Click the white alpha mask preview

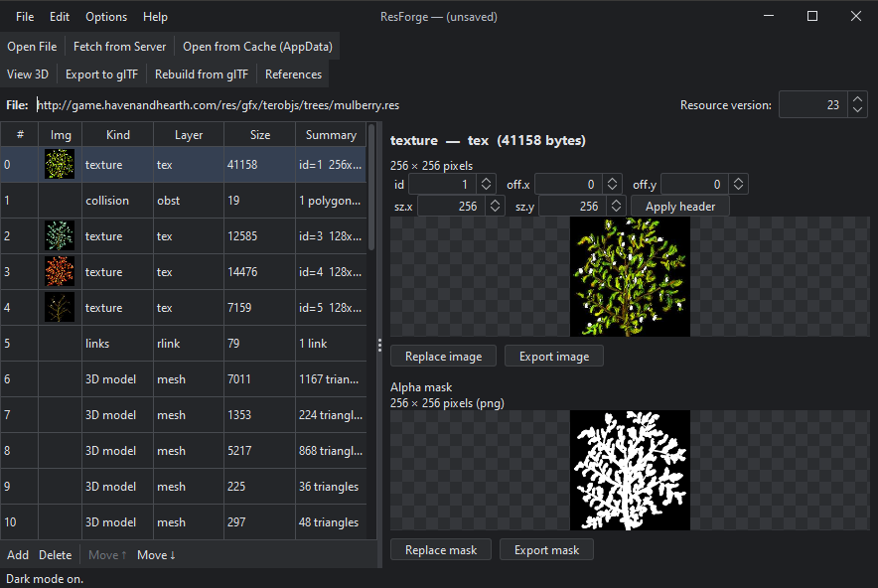tap(630, 470)
